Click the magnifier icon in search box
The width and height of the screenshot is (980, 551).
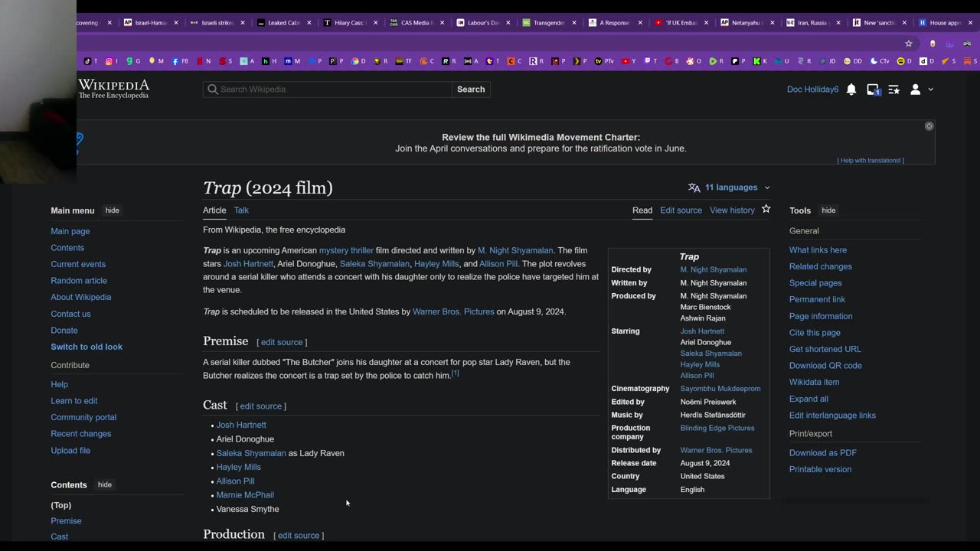point(213,90)
